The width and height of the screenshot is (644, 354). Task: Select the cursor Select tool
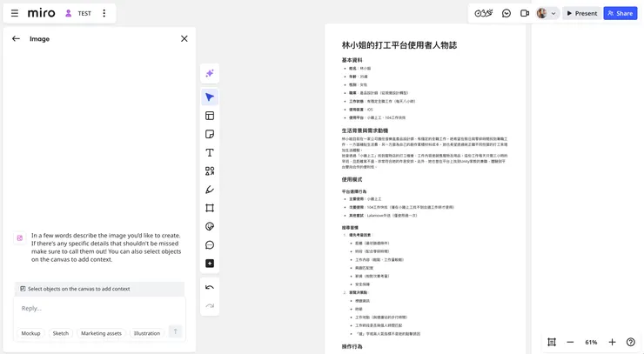(210, 97)
